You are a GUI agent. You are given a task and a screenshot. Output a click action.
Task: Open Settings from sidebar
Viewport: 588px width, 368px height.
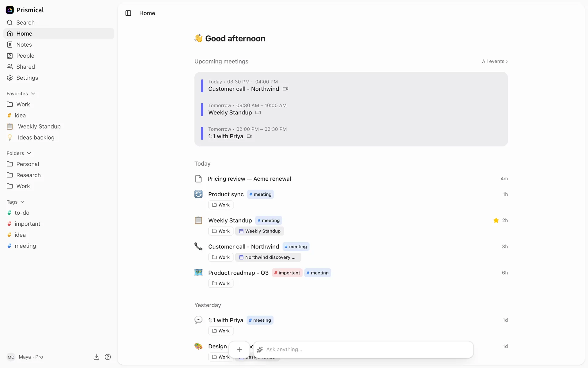pos(59,78)
